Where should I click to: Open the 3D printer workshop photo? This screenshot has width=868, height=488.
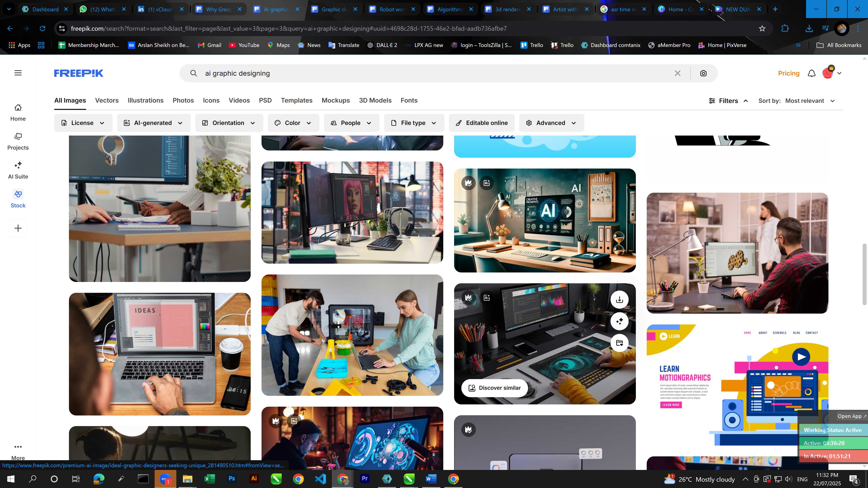pos(352,335)
